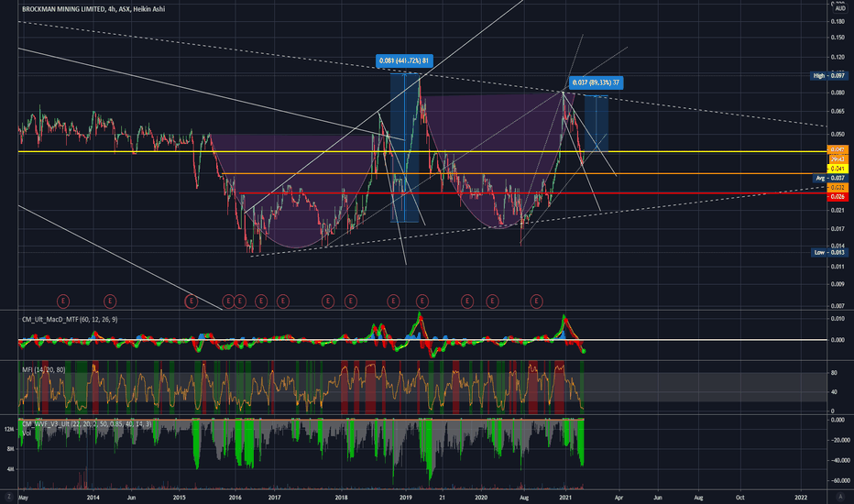This screenshot has width=854, height=504.
Task: Click the High - 0.097 price label
Action: pos(828,76)
